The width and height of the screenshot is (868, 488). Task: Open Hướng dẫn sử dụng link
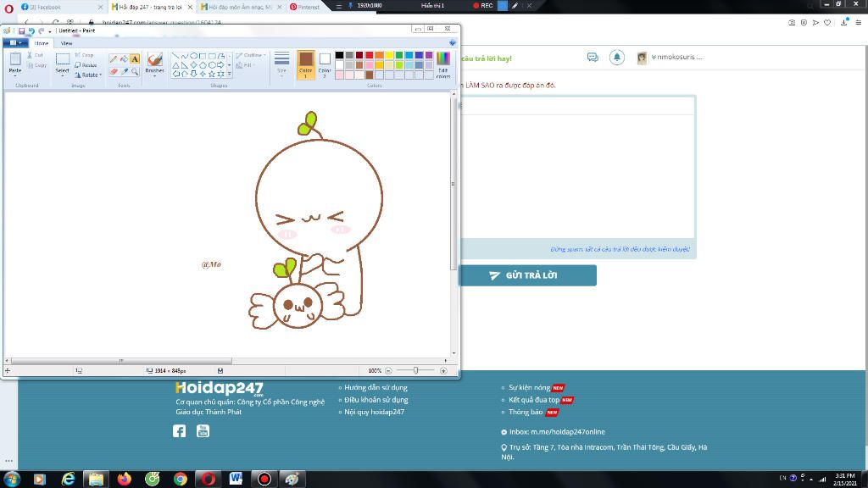click(376, 388)
